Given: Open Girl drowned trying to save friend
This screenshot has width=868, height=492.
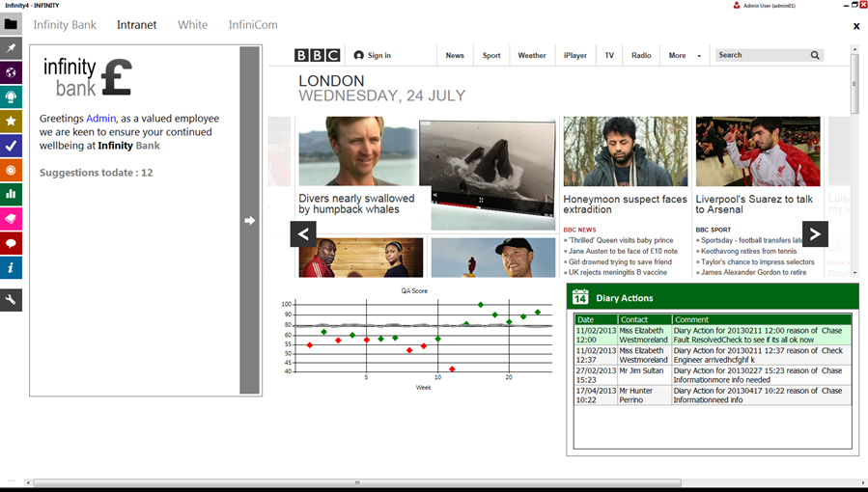Looking at the screenshot, I should [620, 262].
